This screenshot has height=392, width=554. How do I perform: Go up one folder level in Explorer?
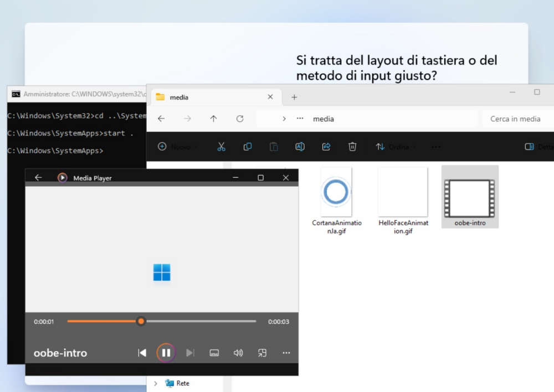213,118
